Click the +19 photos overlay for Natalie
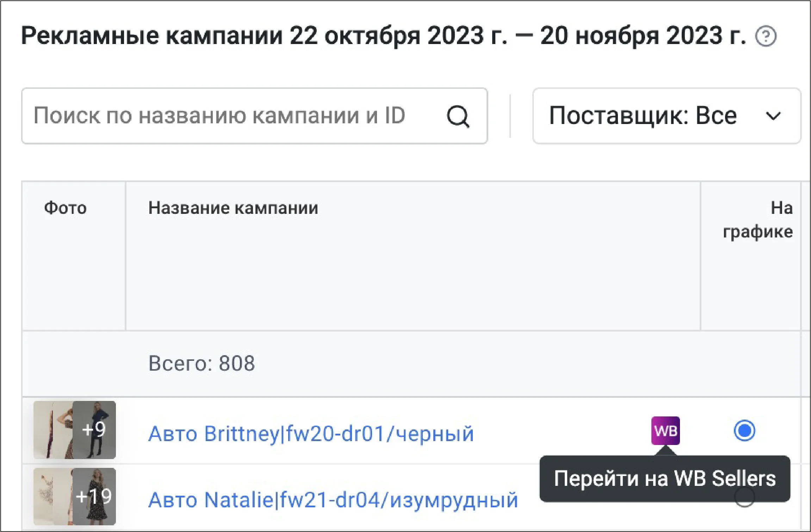 (x=94, y=496)
